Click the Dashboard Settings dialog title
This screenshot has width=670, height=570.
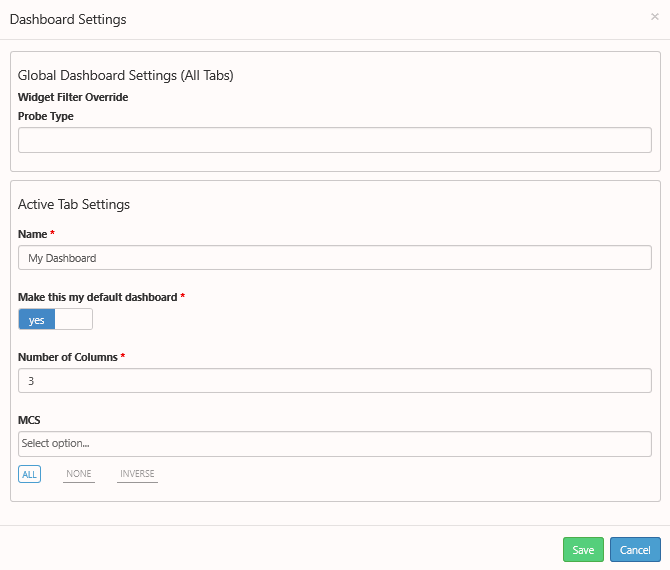click(68, 19)
